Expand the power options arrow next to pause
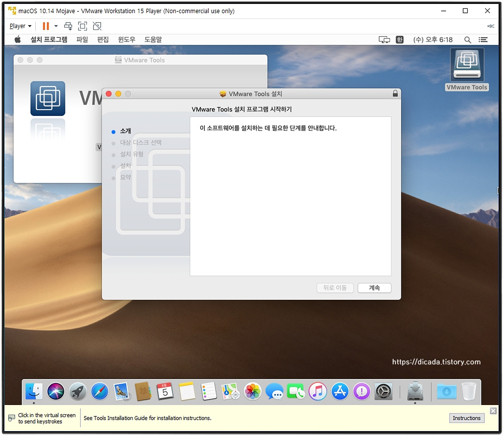The height and width of the screenshot is (436, 504). tap(56, 26)
